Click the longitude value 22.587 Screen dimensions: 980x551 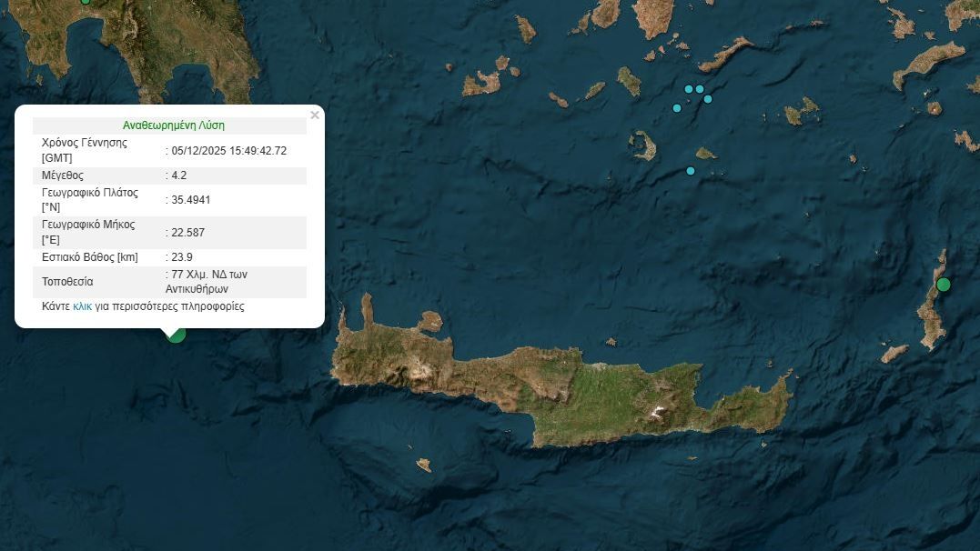coord(187,233)
